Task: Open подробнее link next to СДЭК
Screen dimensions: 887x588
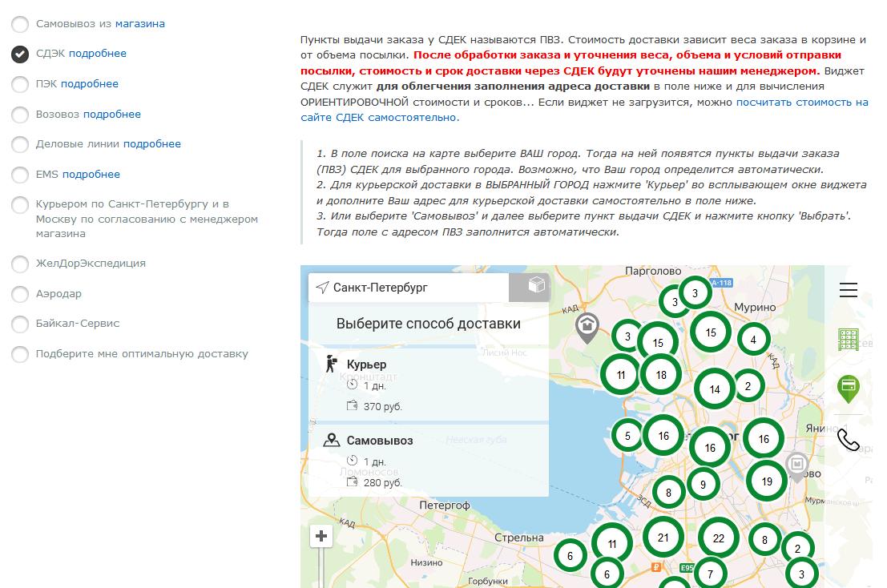Action: (97, 53)
